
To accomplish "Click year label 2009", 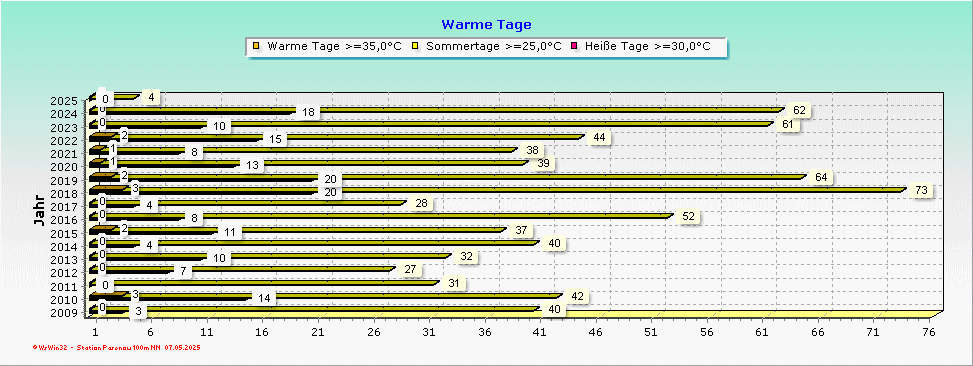I will click(x=65, y=313).
